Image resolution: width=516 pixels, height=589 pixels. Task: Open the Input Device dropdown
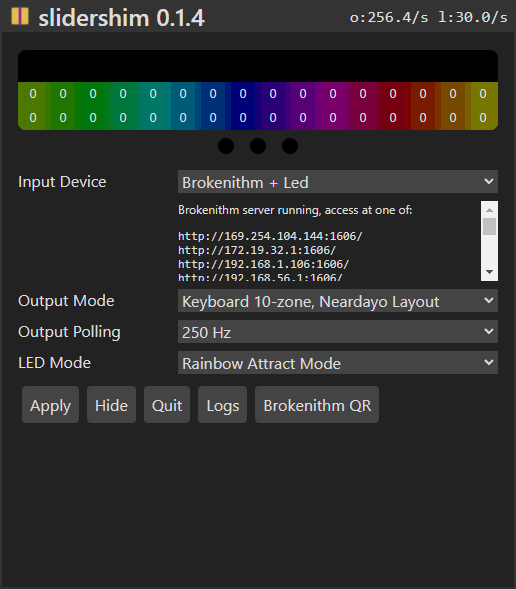[x=338, y=182]
